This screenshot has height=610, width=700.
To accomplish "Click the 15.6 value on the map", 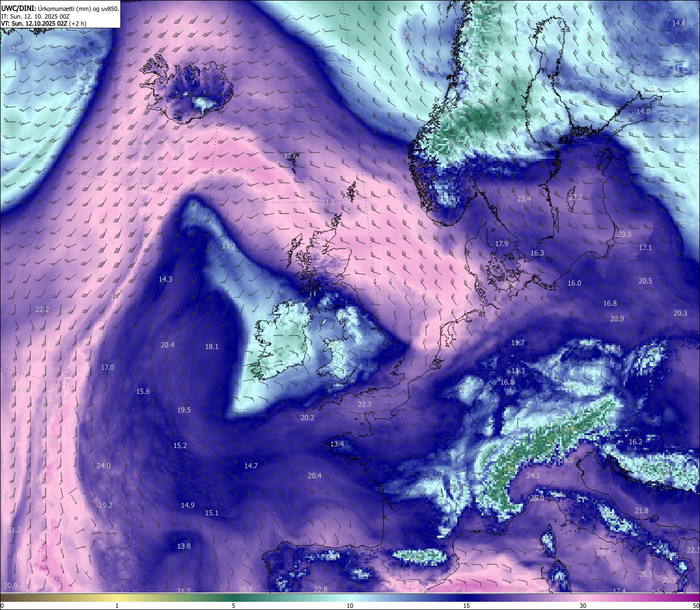I will (x=143, y=391).
